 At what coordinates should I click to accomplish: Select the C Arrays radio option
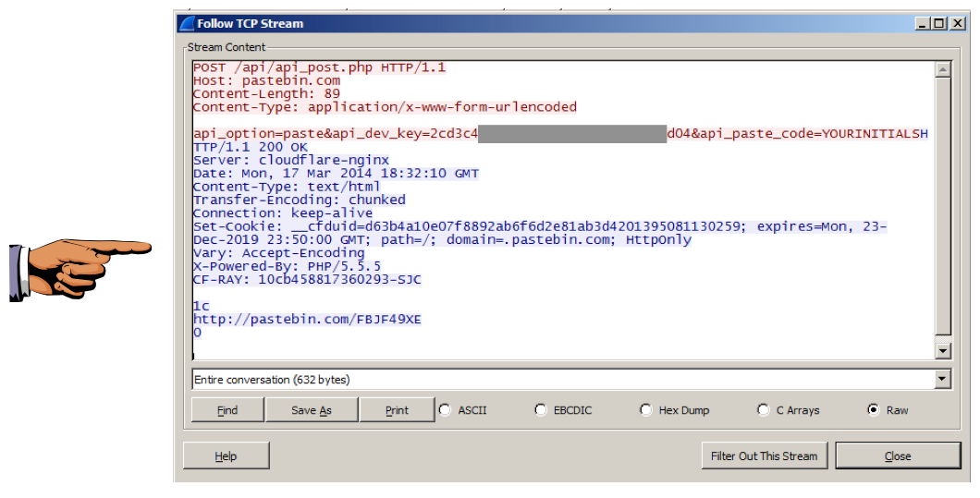click(x=763, y=410)
